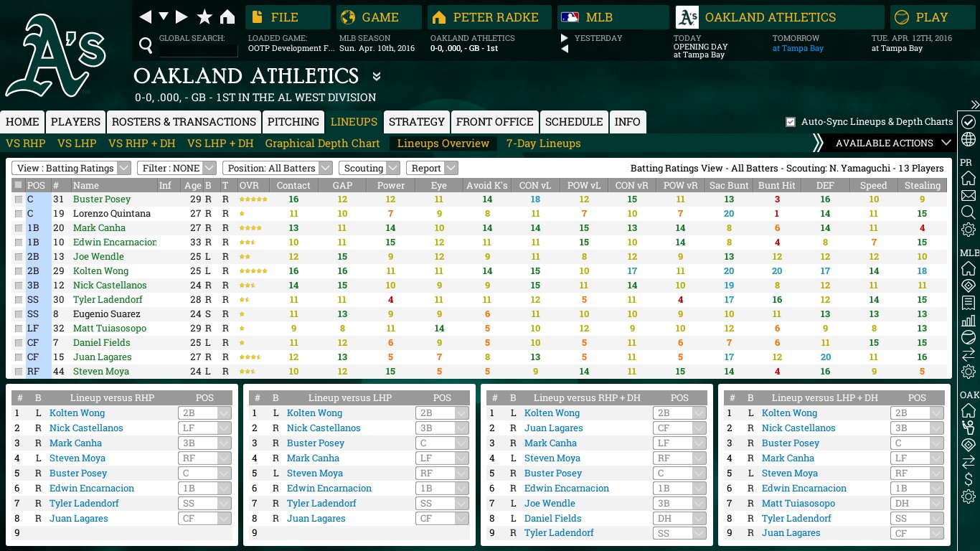This screenshot has width=980, height=551.
Task: Open the PR section mail envelope icon
Action: (x=969, y=195)
